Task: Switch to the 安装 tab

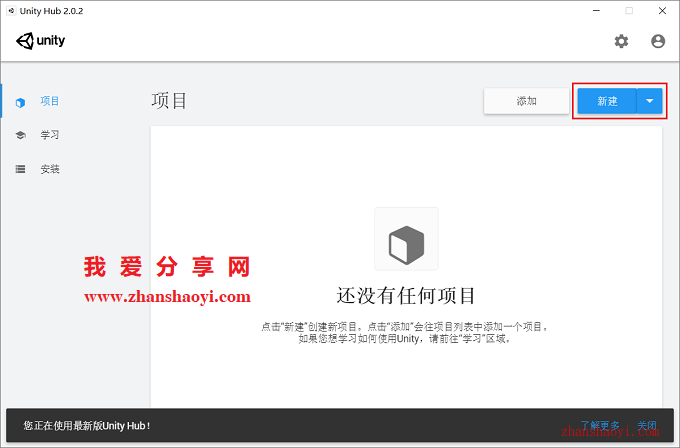Action: pos(49,169)
